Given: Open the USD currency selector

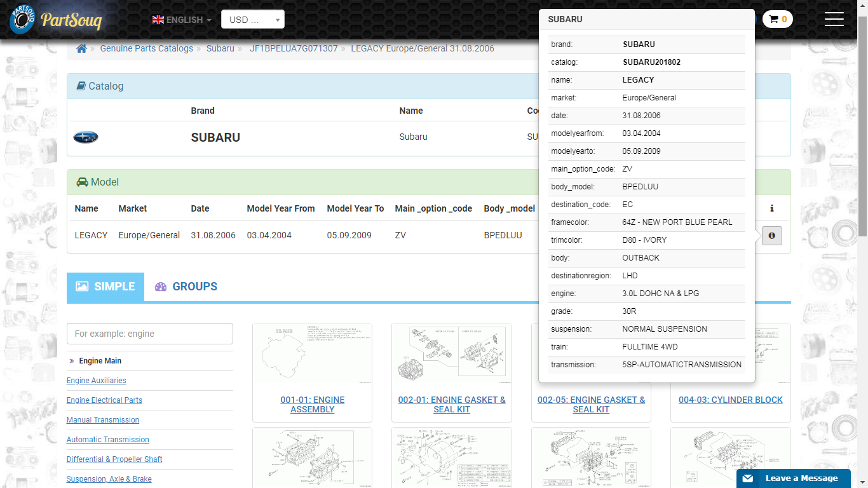Looking at the screenshot, I should (252, 20).
